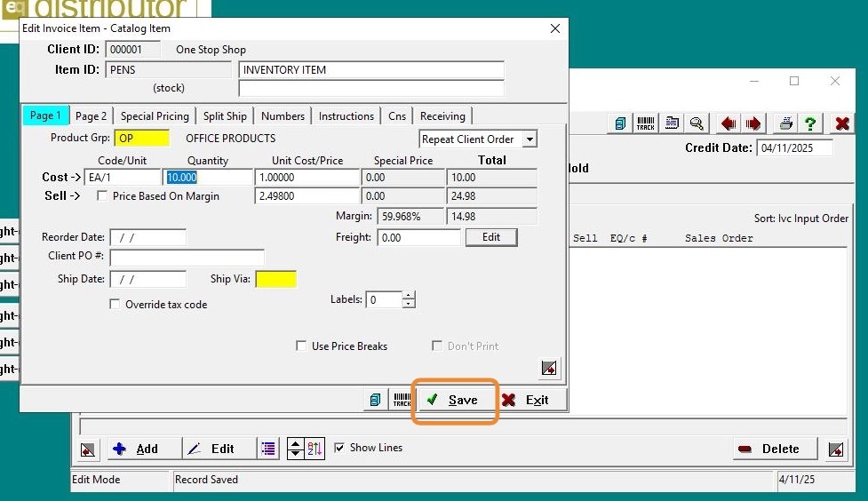Enable Override tax code checkbox
868x501 pixels.
115,304
